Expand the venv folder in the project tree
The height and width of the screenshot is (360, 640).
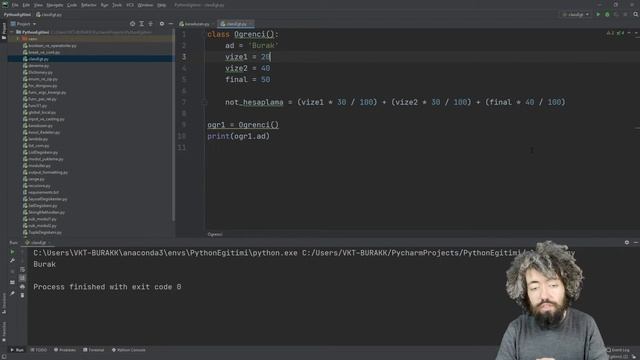tap(18, 39)
